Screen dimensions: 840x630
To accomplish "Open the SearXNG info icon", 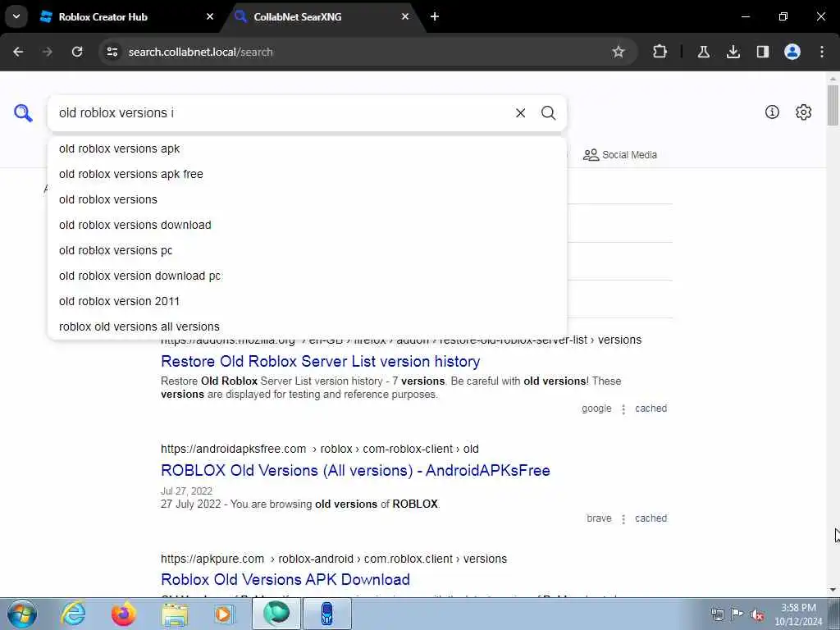I will (772, 112).
